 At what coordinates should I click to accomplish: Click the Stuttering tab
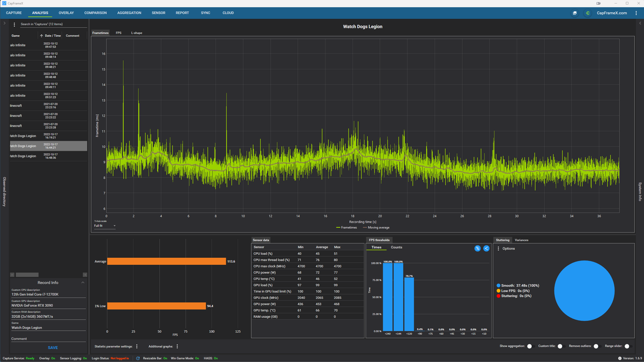[x=503, y=240]
